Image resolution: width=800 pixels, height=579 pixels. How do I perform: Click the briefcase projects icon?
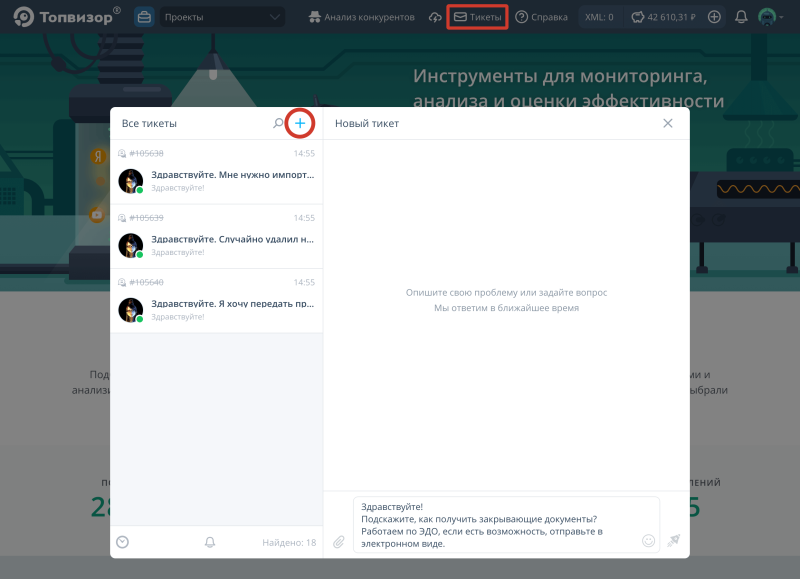[144, 17]
